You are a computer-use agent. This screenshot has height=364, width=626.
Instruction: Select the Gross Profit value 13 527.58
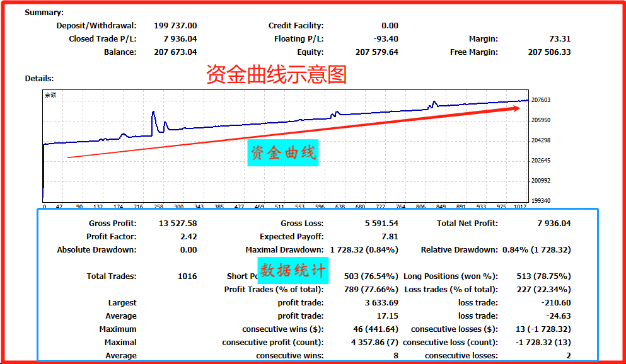[x=178, y=224]
